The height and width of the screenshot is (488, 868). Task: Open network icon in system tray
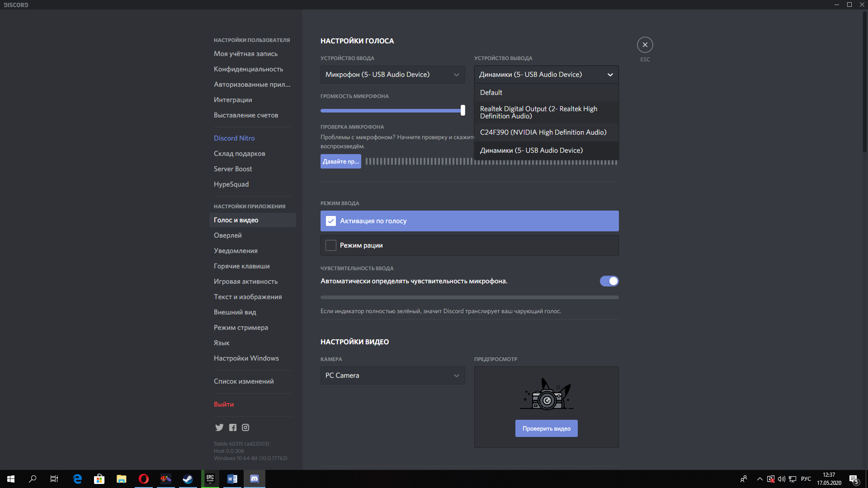coord(793,479)
